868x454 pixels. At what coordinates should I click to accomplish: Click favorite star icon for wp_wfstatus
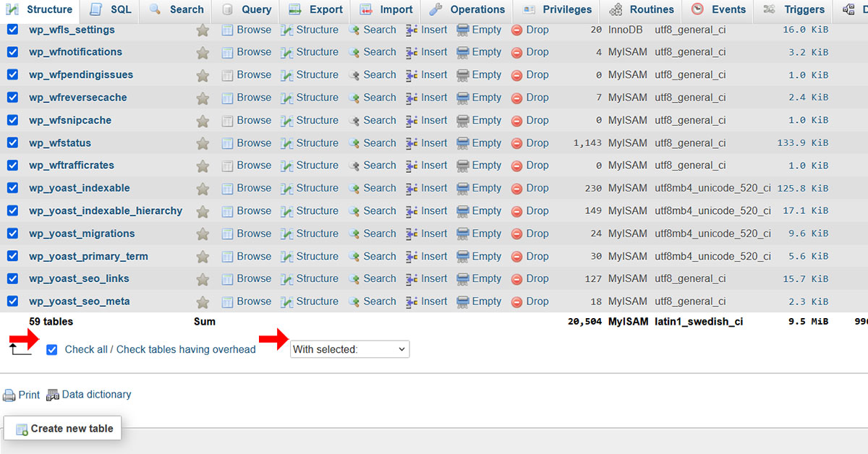203,143
